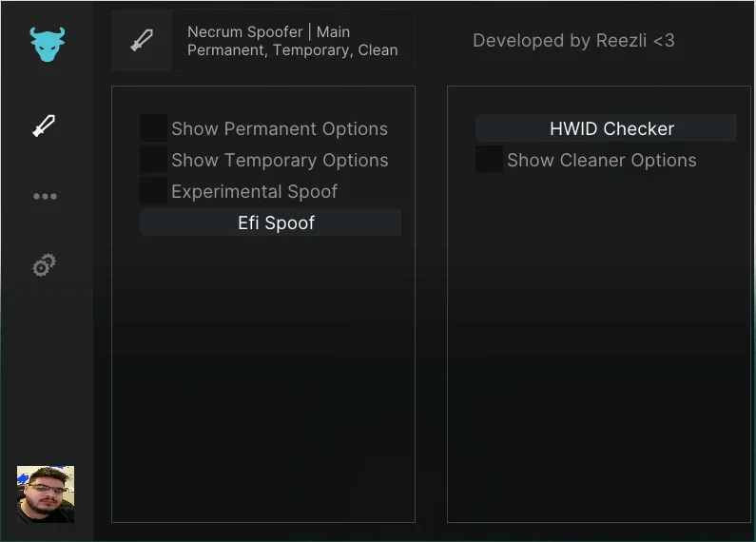Screen dimensions: 756x542
Task: Tick the Show Temporary Options checkbox
Action: (153, 160)
